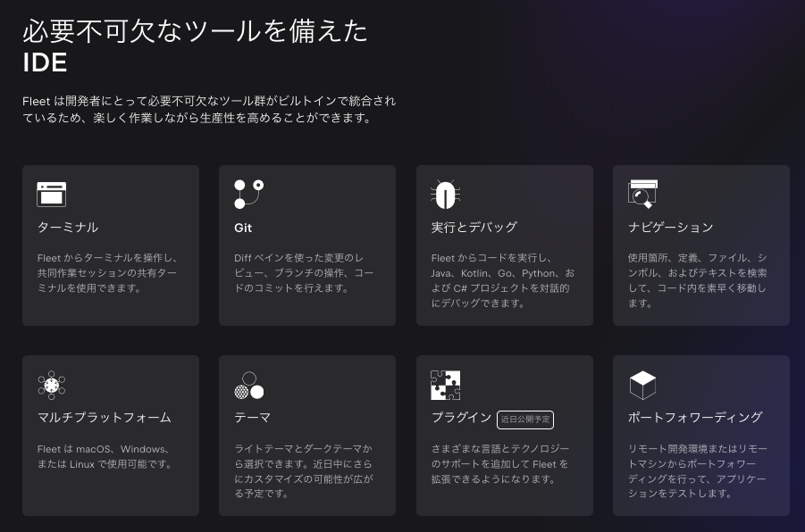
Task: Click the テーマ card title
Action: coord(252,418)
